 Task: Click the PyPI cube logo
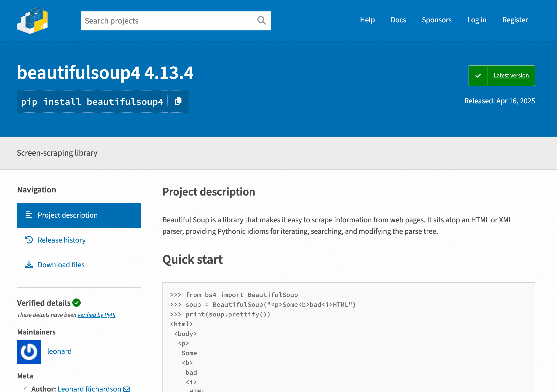tap(32, 20)
